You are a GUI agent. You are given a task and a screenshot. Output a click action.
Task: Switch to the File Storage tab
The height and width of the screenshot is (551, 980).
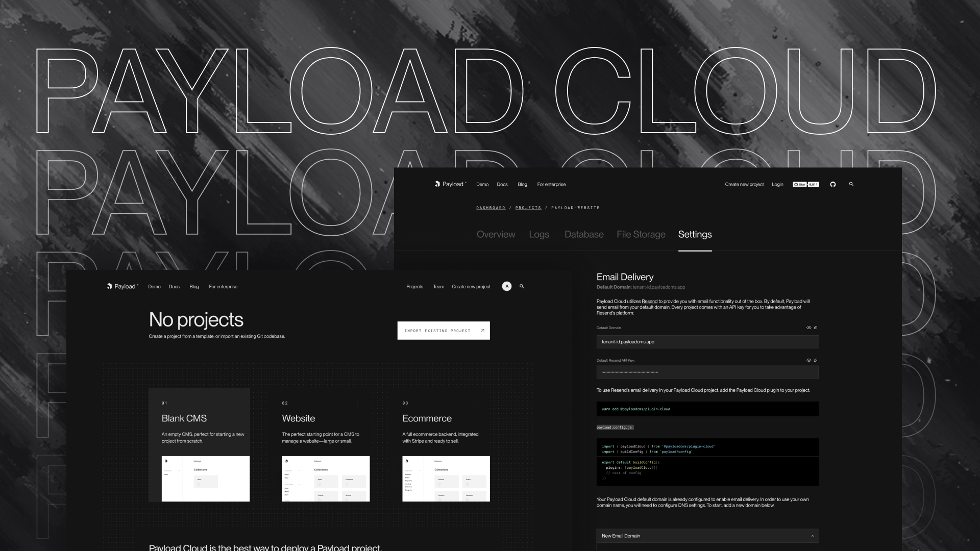point(641,234)
